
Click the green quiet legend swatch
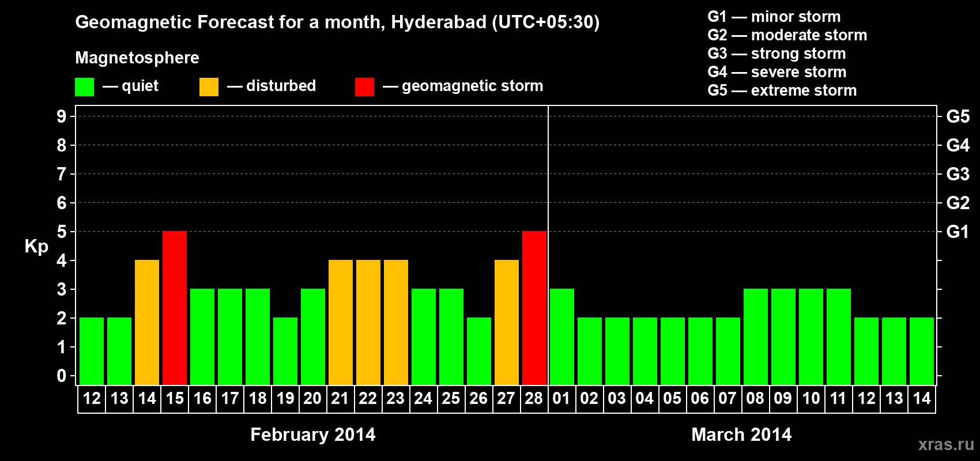click(x=85, y=87)
